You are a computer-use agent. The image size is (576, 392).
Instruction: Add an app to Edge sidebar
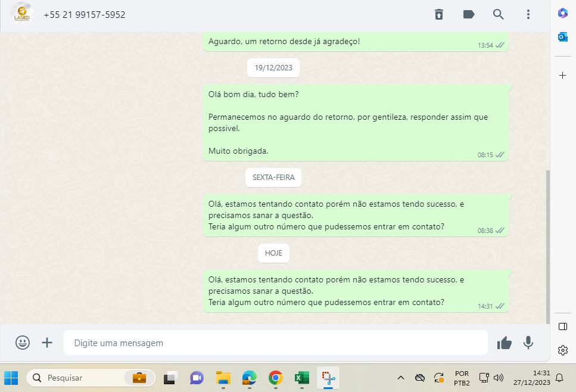coord(562,75)
